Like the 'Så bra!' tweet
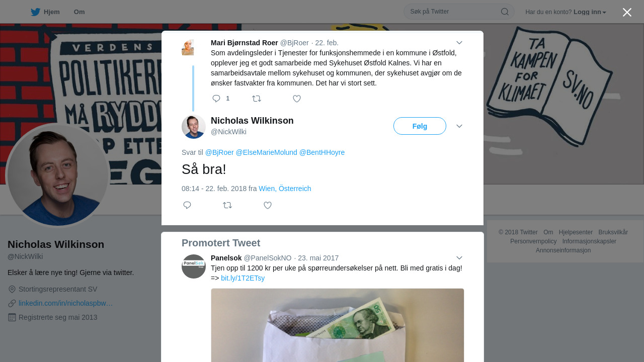Screen dimensions: 644x362 [268, 205]
